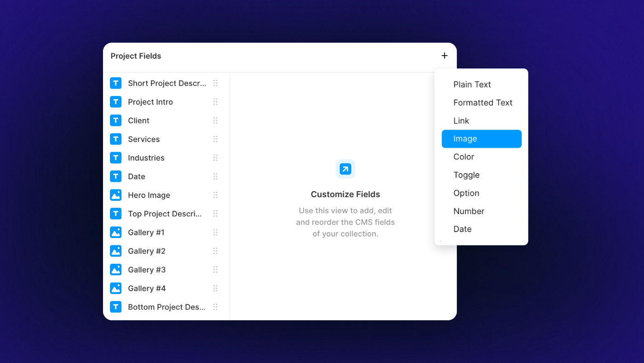Select Number from the field type menu

click(x=469, y=211)
